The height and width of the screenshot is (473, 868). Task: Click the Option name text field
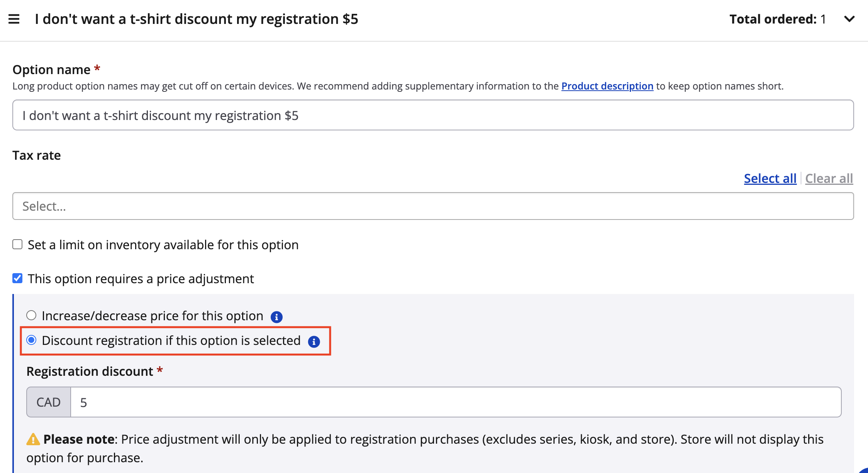(x=432, y=115)
